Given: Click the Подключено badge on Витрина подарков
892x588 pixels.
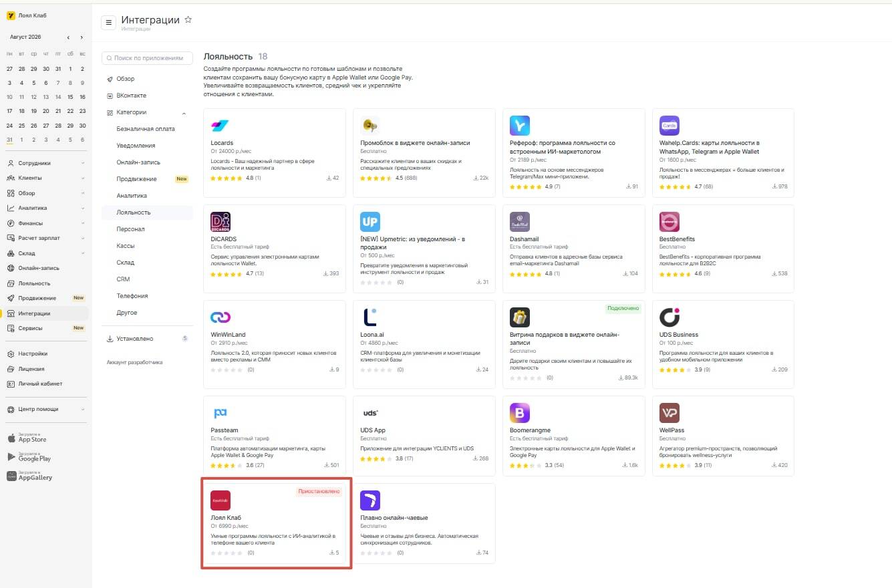Looking at the screenshot, I should pyautogui.click(x=623, y=309).
